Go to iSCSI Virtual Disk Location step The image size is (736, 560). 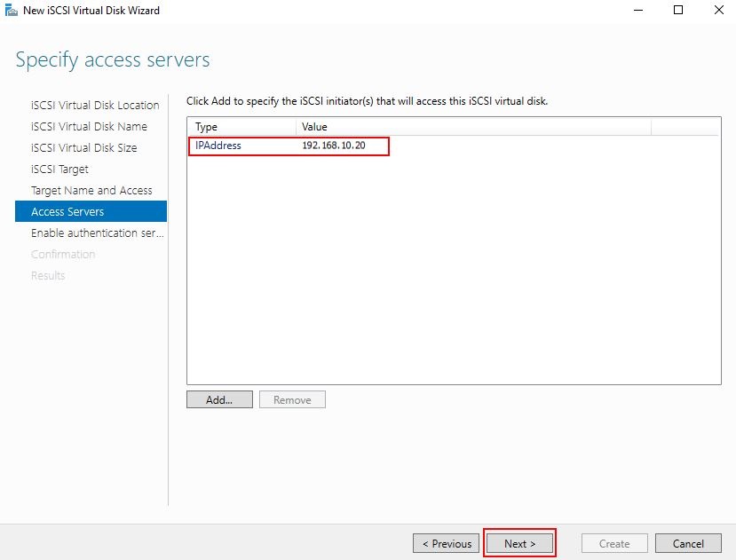pyautogui.click(x=95, y=105)
